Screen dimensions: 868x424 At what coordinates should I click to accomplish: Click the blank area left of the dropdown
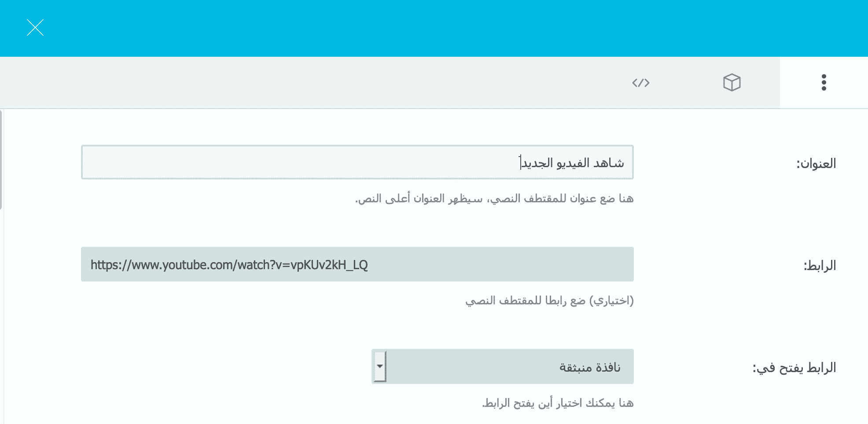[220, 366]
